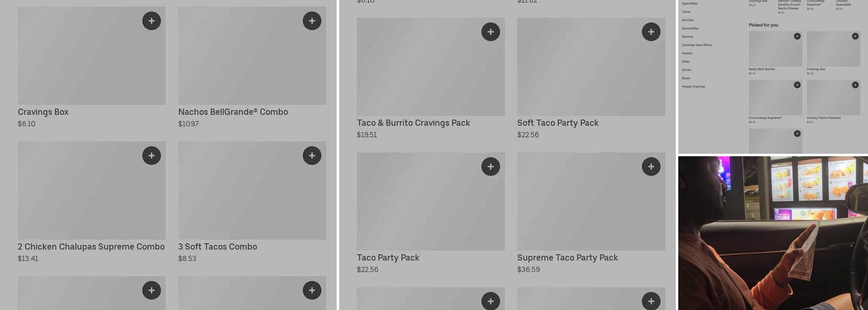The image size is (868, 310).
Task: Add 3 Soft Tacos Combo to cart
Action: [x=312, y=156]
